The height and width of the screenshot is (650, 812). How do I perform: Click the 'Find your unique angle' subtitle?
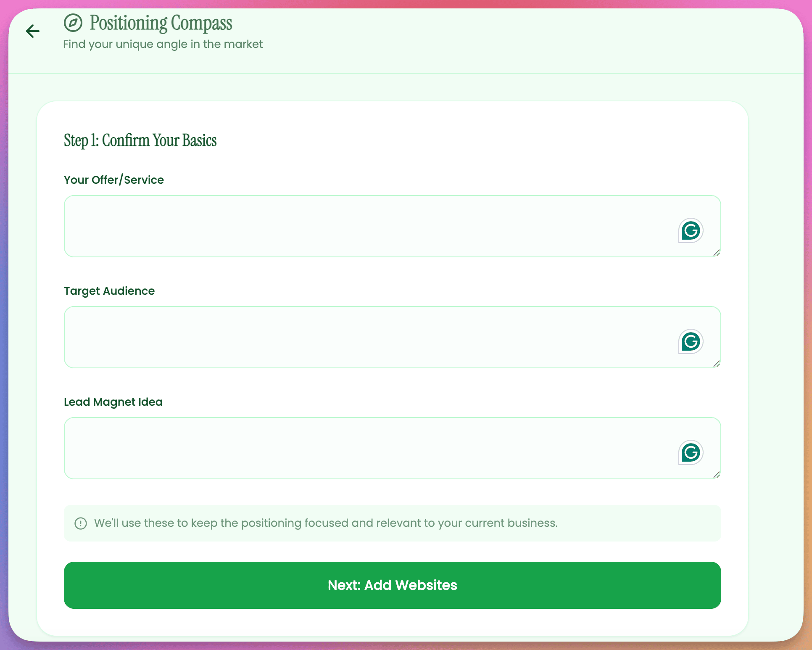click(163, 44)
